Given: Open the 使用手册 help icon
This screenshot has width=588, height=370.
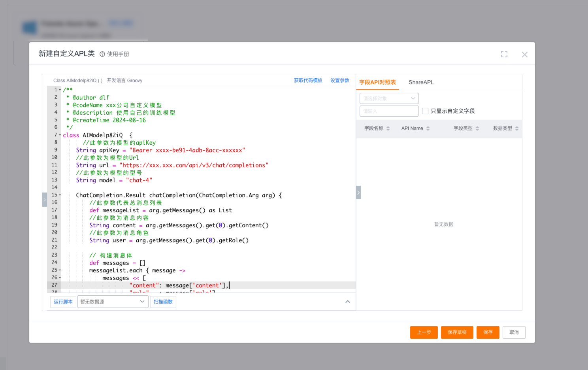Looking at the screenshot, I should pyautogui.click(x=102, y=54).
